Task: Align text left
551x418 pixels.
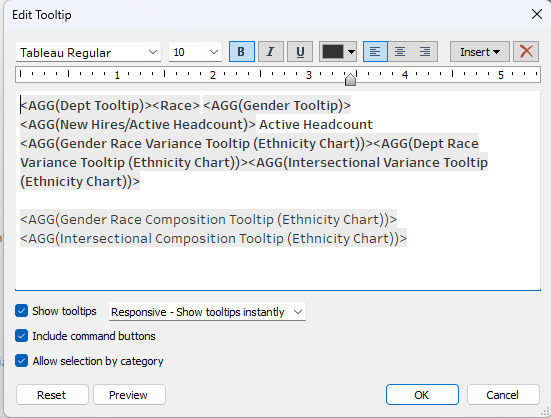Action: 375,52
